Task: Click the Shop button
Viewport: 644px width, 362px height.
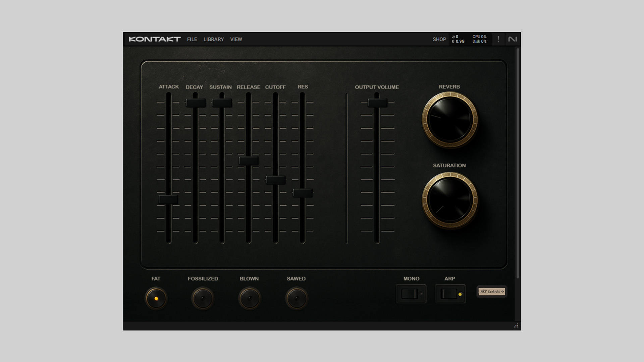Action: (439, 39)
